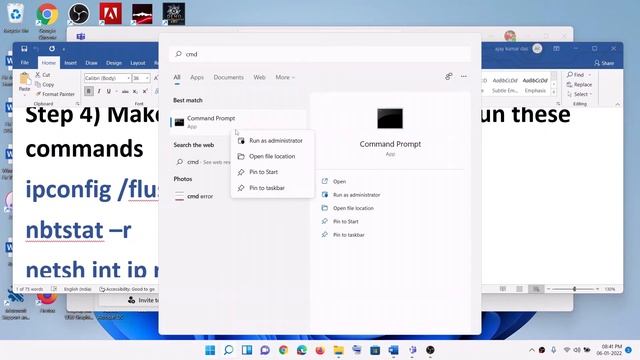This screenshot has height=360, width=640.
Task: Click the Word Redo/Repeat circular arrow icon
Action: pyautogui.click(x=52, y=49)
